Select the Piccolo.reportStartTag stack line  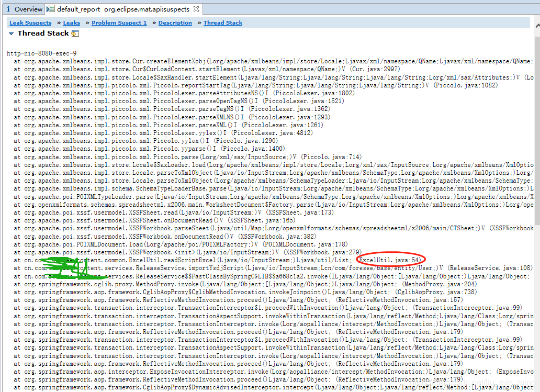(x=255, y=85)
